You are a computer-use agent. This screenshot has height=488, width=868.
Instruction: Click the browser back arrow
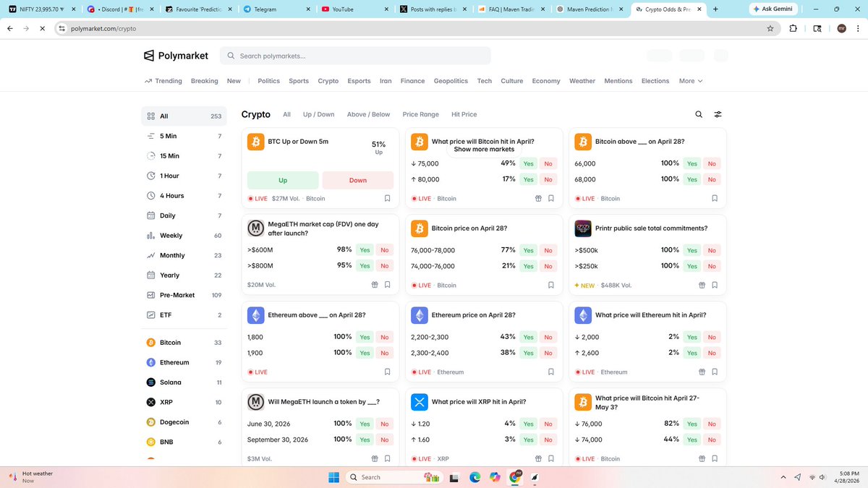[10, 28]
